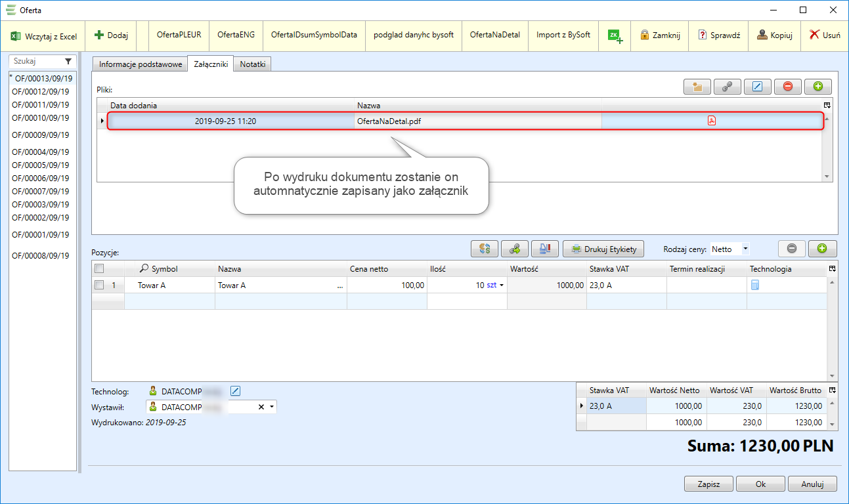This screenshot has height=504, width=849.
Task: Click the green ZK plus toolbar icon
Action: coord(615,35)
